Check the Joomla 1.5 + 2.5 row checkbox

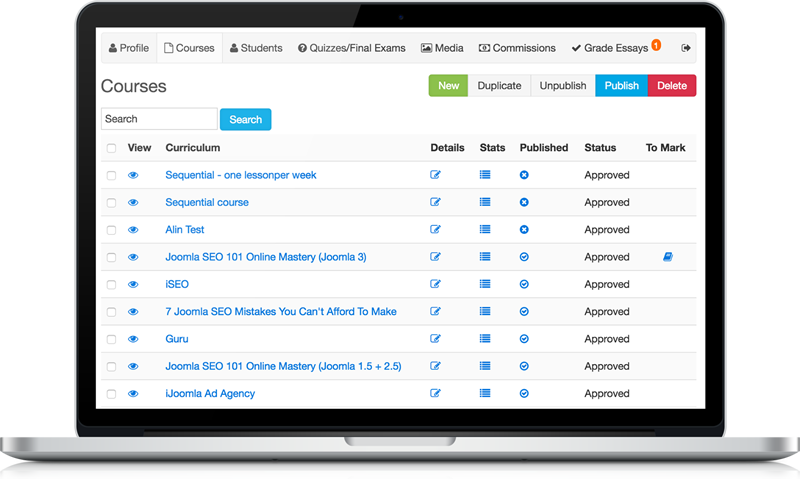111,367
